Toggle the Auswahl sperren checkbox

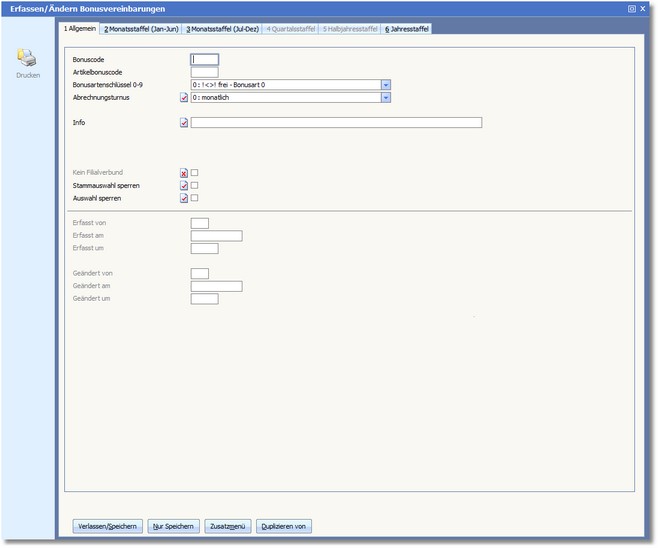[x=195, y=199]
